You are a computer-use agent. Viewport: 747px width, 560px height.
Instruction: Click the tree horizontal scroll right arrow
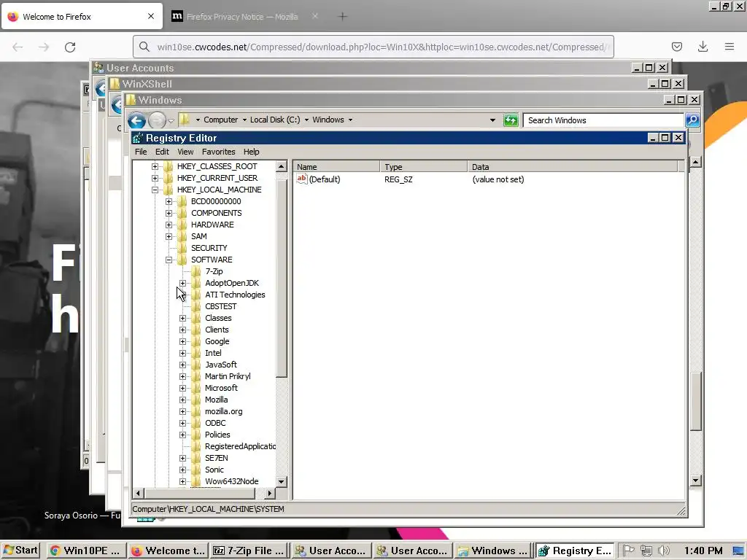(x=270, y=494)
